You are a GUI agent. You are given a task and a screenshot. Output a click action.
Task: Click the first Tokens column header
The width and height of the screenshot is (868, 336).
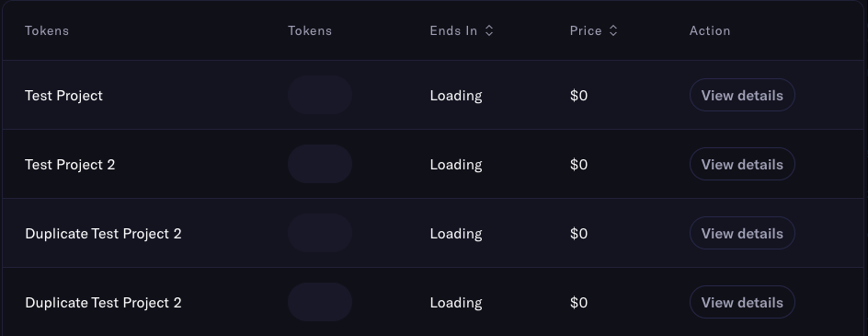pos(47,30)
